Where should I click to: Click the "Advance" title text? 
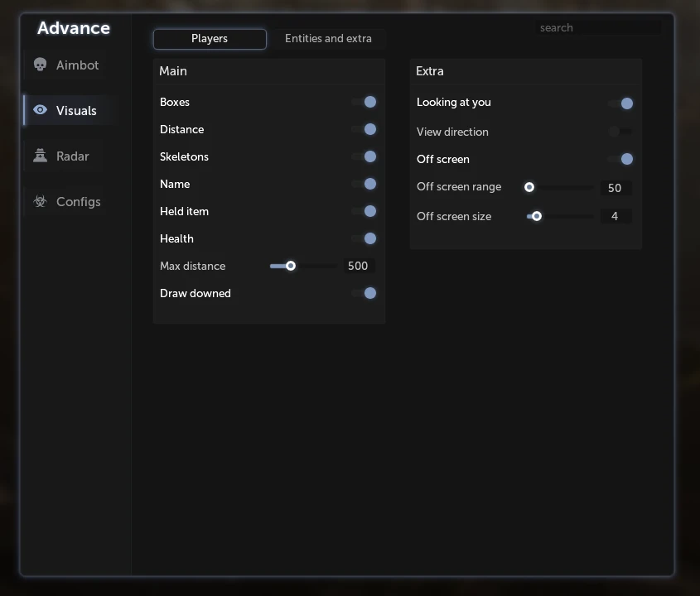pos(74,28)
